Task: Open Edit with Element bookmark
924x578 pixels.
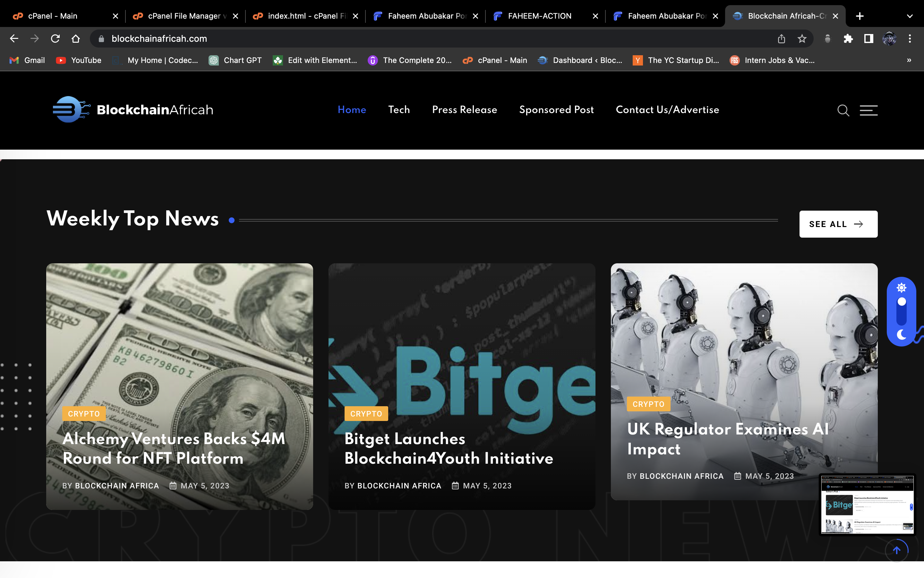Action: tap(315, 60)
